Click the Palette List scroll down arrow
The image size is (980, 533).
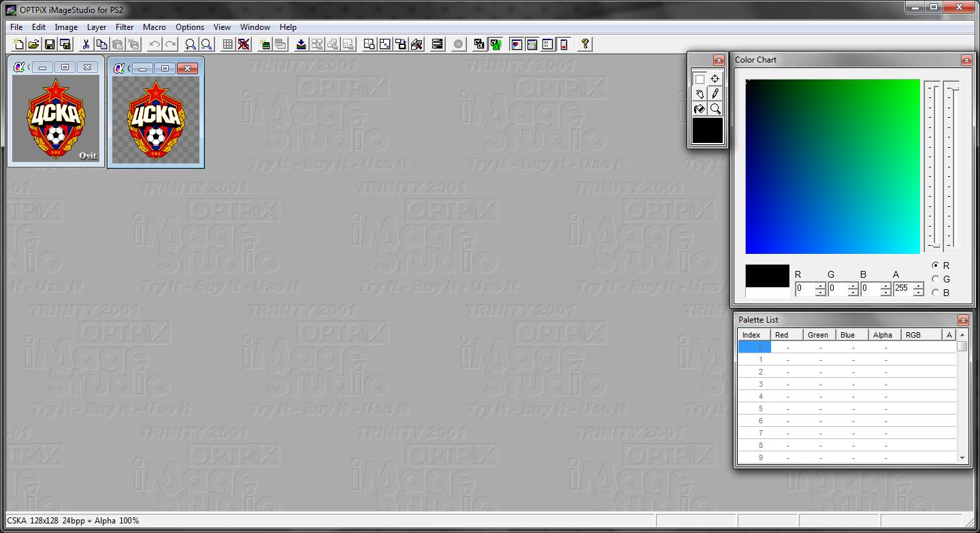pos(962,458)
